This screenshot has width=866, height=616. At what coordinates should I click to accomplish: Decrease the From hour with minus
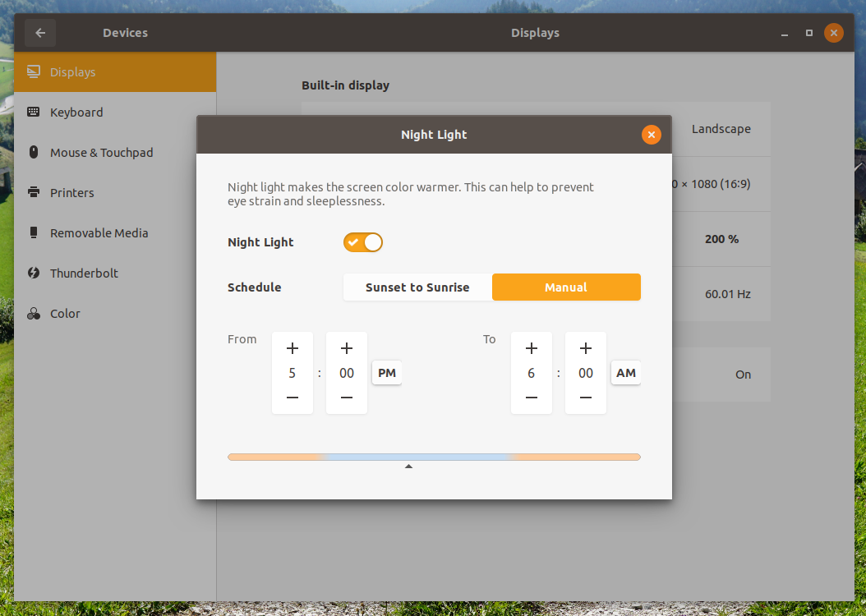pyautogui.click(x=293, y=398)
